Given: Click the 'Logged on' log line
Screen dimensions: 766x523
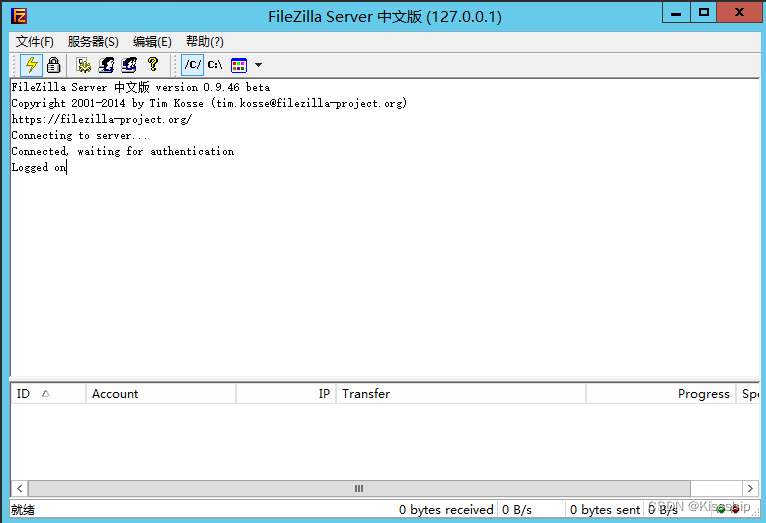Looking at the screenshot, I should coord(39,167).
